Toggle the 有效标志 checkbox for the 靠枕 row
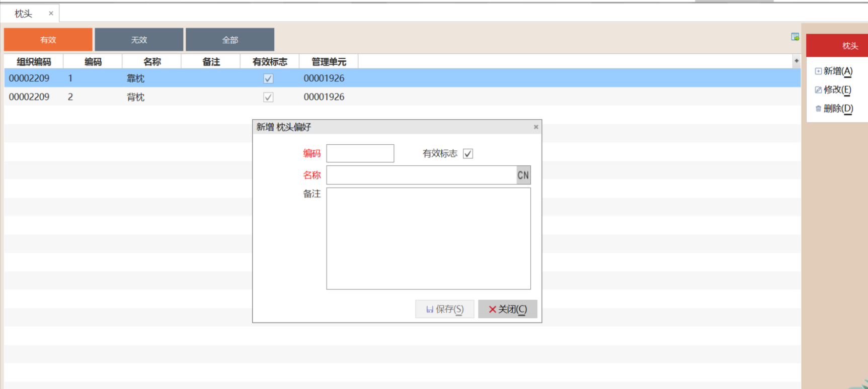 point(268,78)
